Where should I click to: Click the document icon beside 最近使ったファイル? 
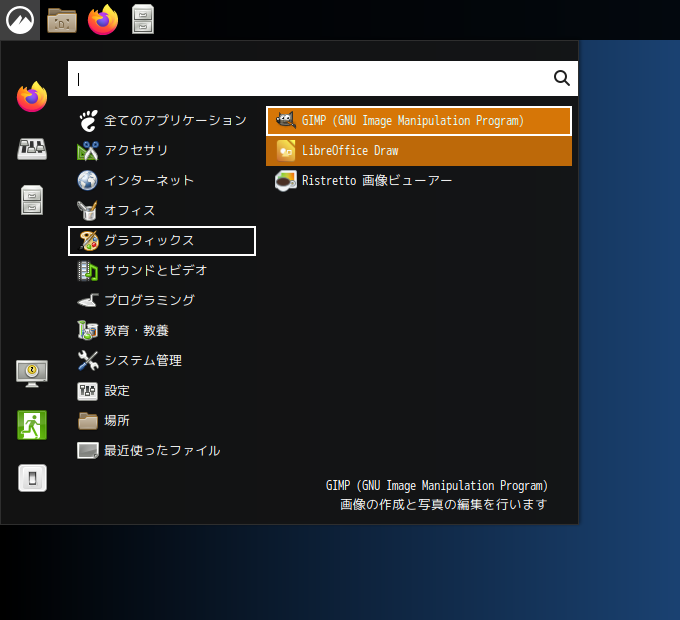[88, 451]
